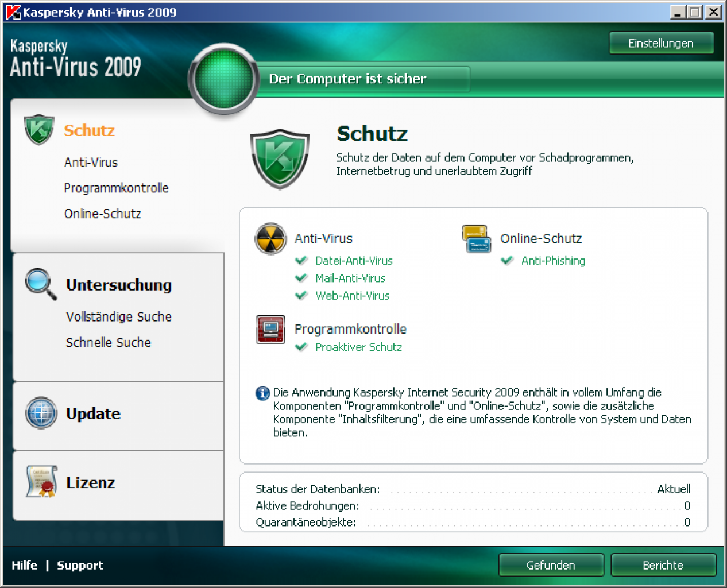Maximize the Kaspersky window
This screenshot has width=727, height=588.
point(695,12)
